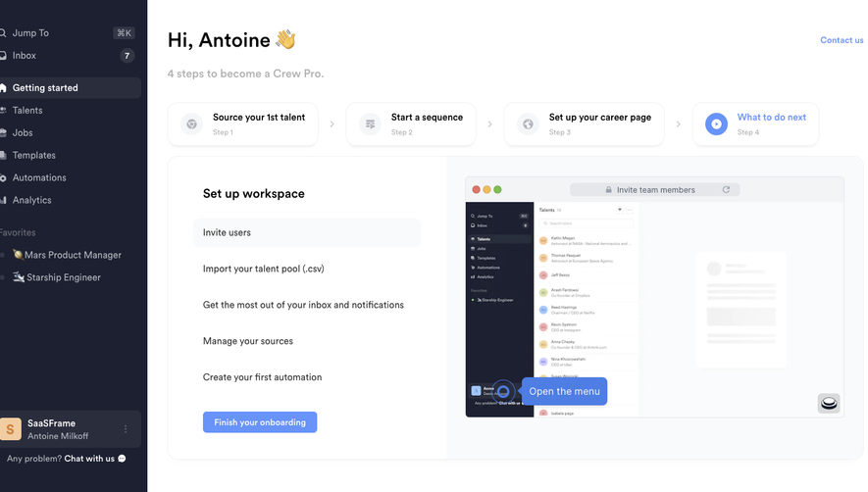Click the globe icon in Step 3 card
The image size is (868, 492).
[528, 123]
